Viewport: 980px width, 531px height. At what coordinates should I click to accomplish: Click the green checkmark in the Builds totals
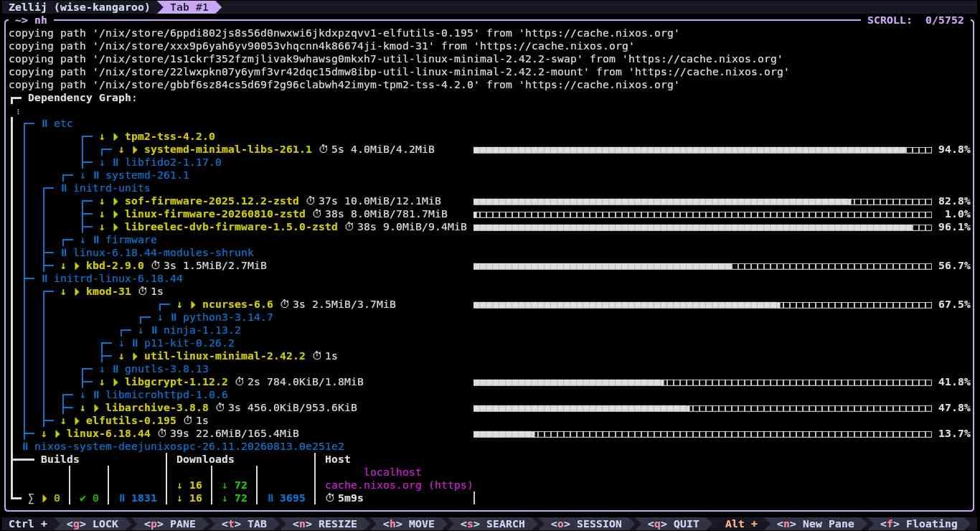[84, 498]
